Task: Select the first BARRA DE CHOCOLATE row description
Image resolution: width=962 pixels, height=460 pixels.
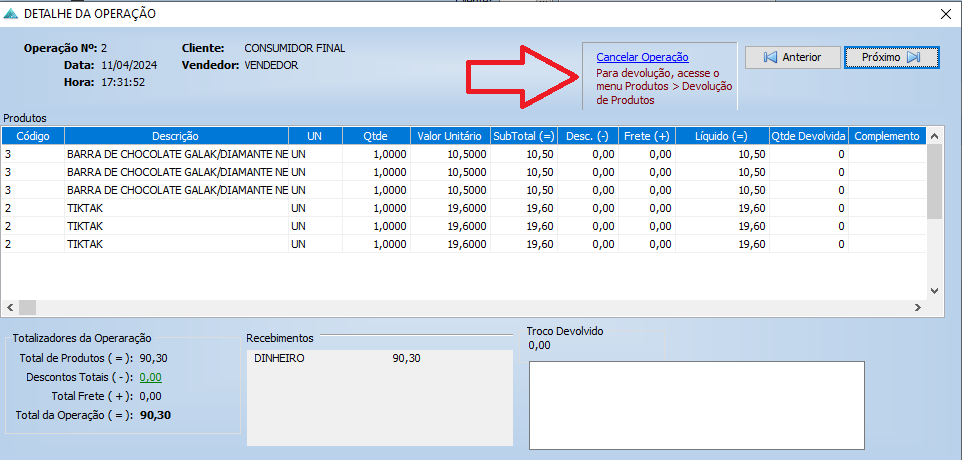Action: (177, 154)
